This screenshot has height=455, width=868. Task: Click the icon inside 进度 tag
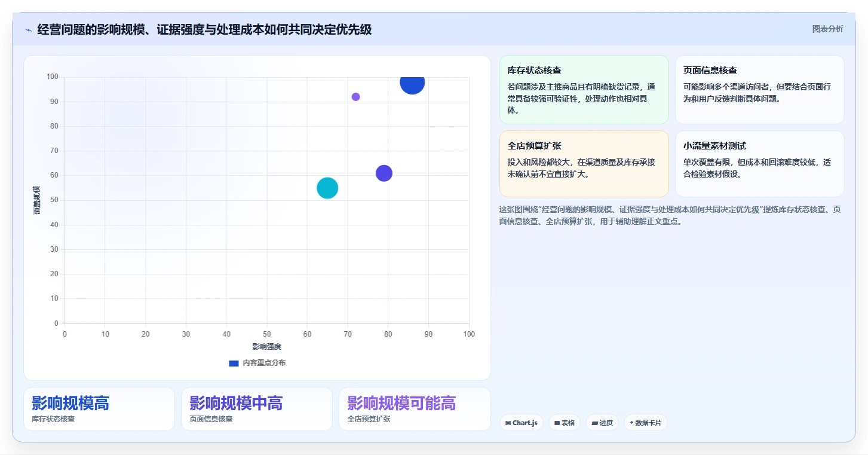pyautogui.click(x=595, y=423)
